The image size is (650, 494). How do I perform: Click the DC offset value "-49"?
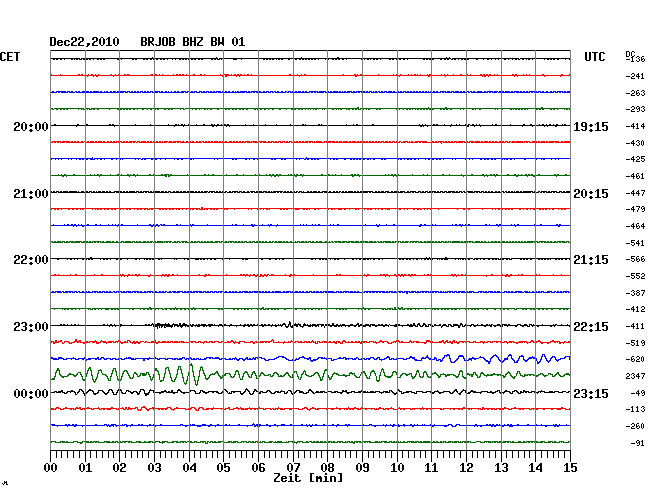point(638,393)
